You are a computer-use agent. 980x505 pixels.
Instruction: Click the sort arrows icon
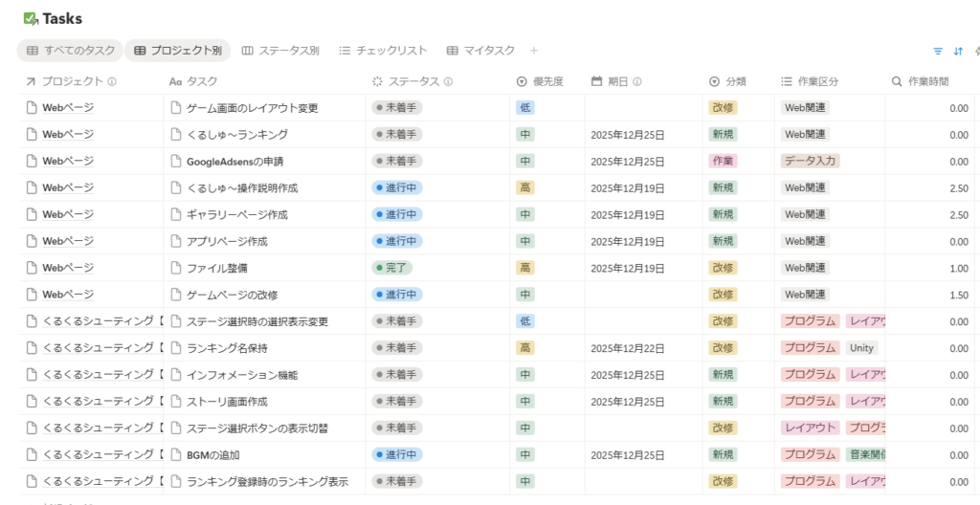959,51
